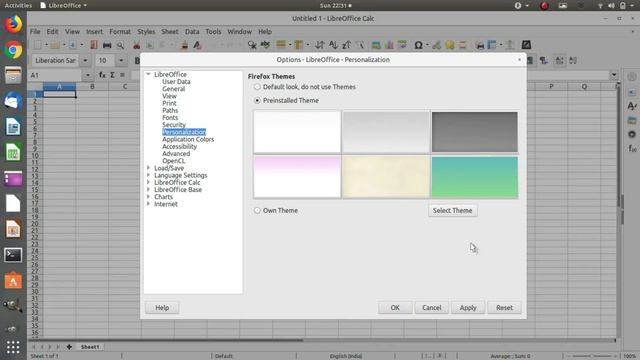Viewport: 640px width, 360px height.
Task: Select Accessibility in options tree
Action: pyautogui.click(x=180, y=146)
